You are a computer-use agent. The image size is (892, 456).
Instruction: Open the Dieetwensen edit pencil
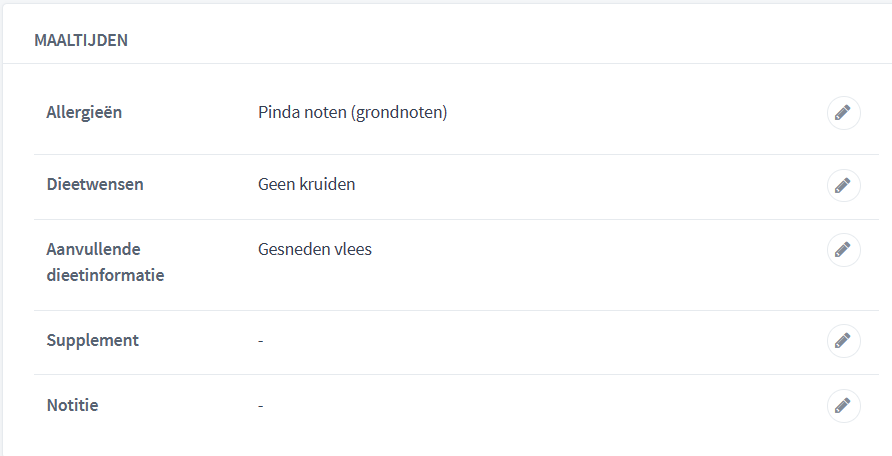point(843,185)
